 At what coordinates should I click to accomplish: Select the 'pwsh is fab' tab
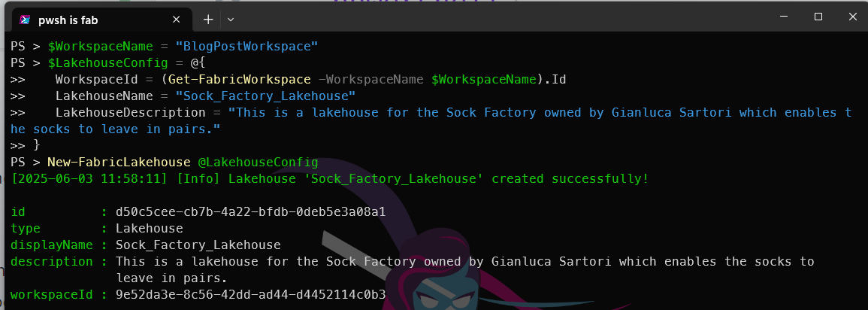pyautogui.click(x=102, y=20)
